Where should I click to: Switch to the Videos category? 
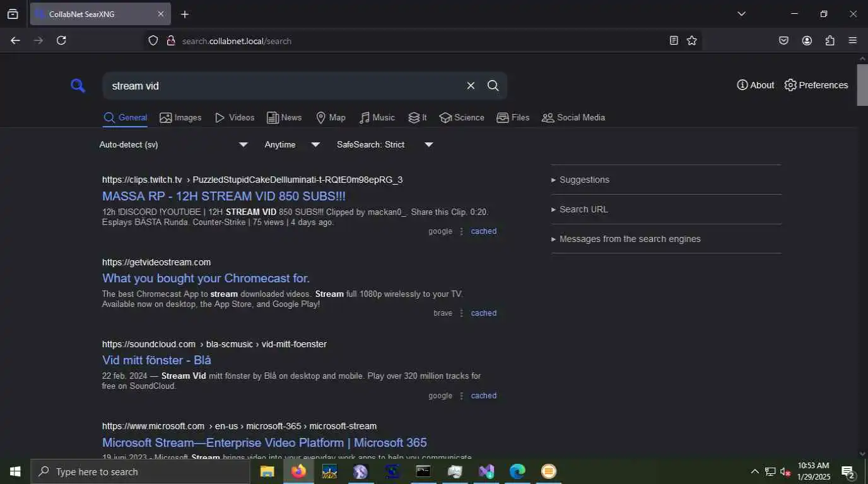click(235, 118)
